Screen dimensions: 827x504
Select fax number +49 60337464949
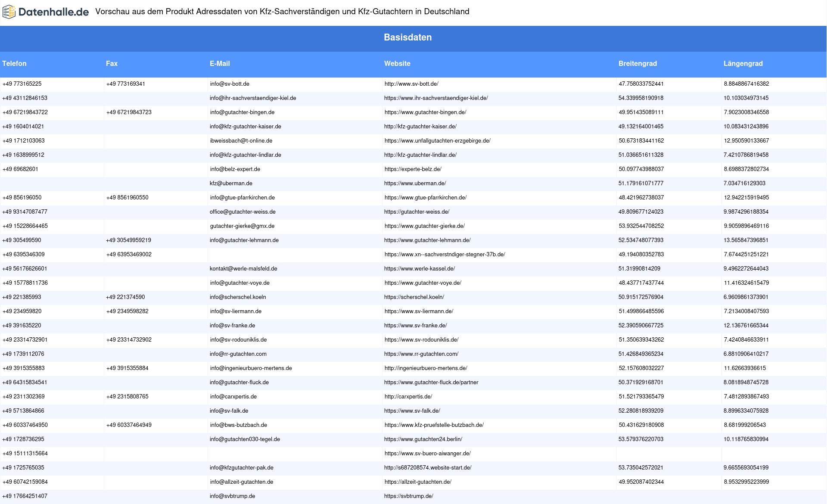pyautogui.click(x=129, y=425)
